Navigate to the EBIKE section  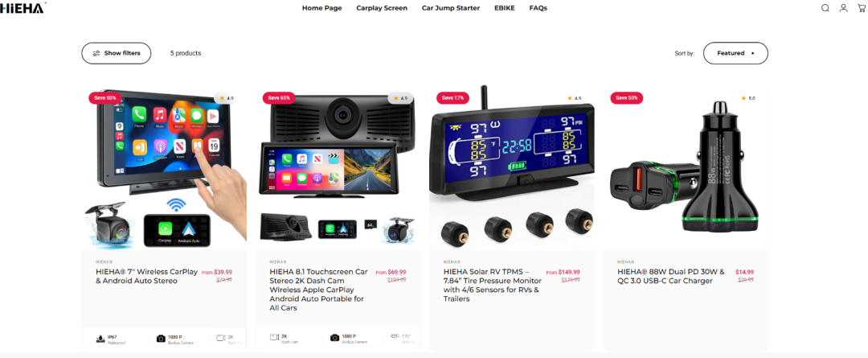pos(504,8)
